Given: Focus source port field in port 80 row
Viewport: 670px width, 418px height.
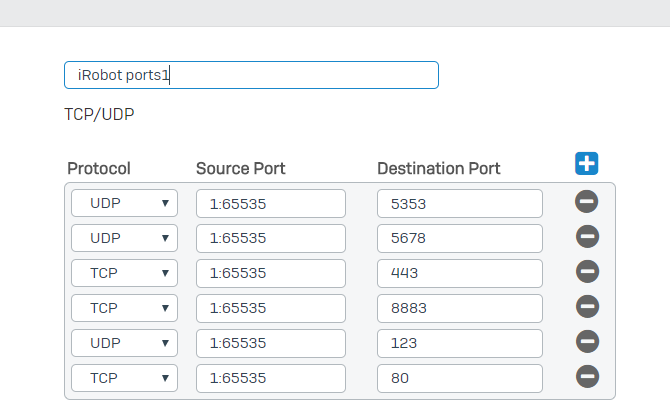Looking at the screenshot, I should coord(270,378).
